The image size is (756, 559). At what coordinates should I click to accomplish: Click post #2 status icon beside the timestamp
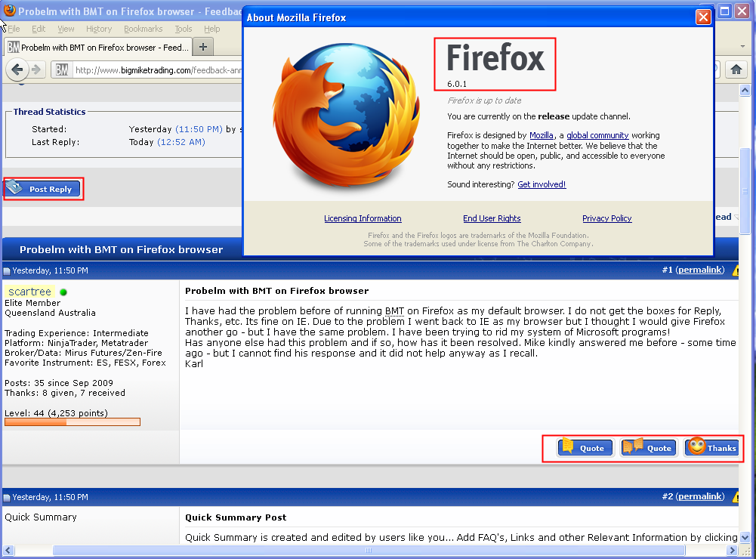[7, 498]
